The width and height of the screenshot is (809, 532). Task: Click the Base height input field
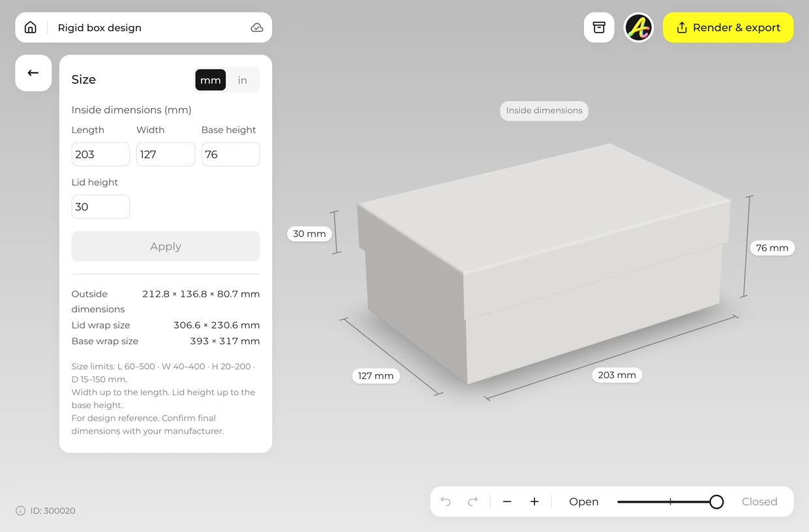[x=230, y=155]
